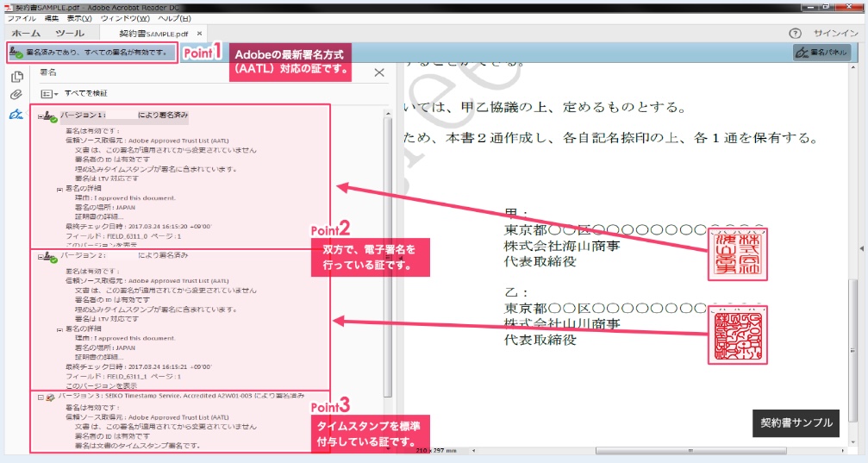Viewport: 868px width, 463px height.
Task: Collapse the バージョン 2 signature tree node
Action: click(41, 257)
